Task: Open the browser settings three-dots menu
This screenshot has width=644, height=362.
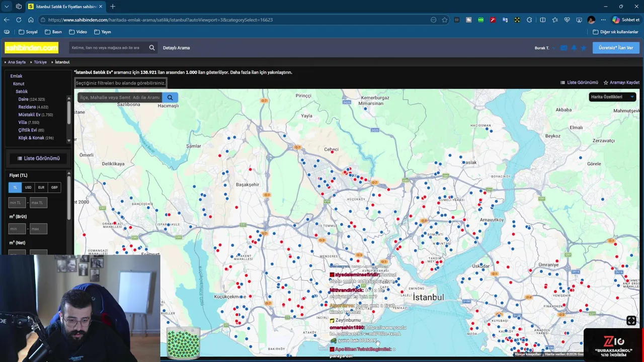Action: pos(603,20)
